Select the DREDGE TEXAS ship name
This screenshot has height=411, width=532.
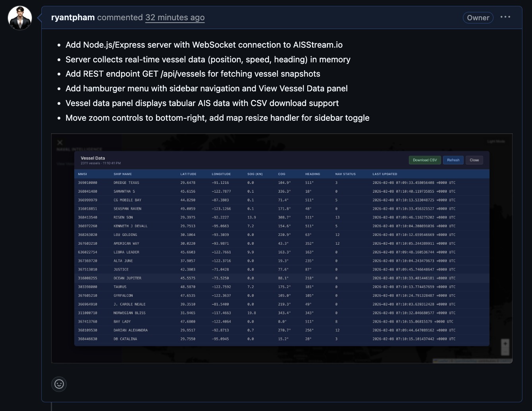pyautogui.click(x=126, y=183)
